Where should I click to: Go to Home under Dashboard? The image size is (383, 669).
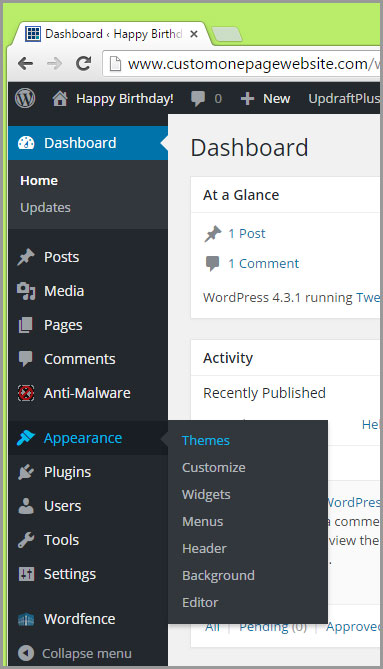tap(39, 181)
